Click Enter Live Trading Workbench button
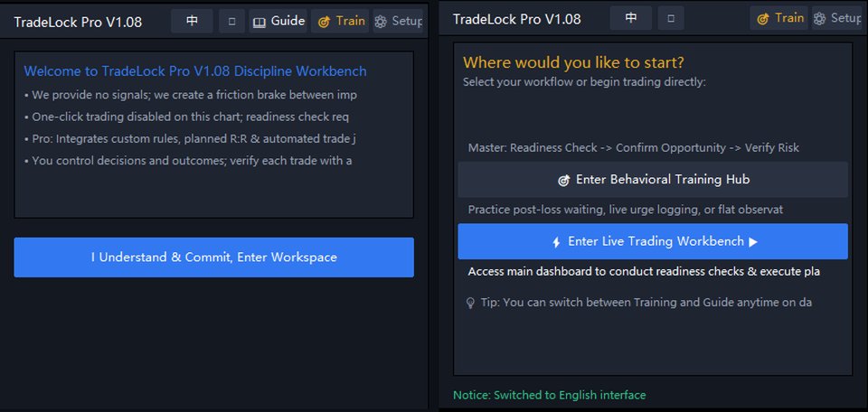The height and width of the screenshot is (412, 868). click(x=653, y=241)
